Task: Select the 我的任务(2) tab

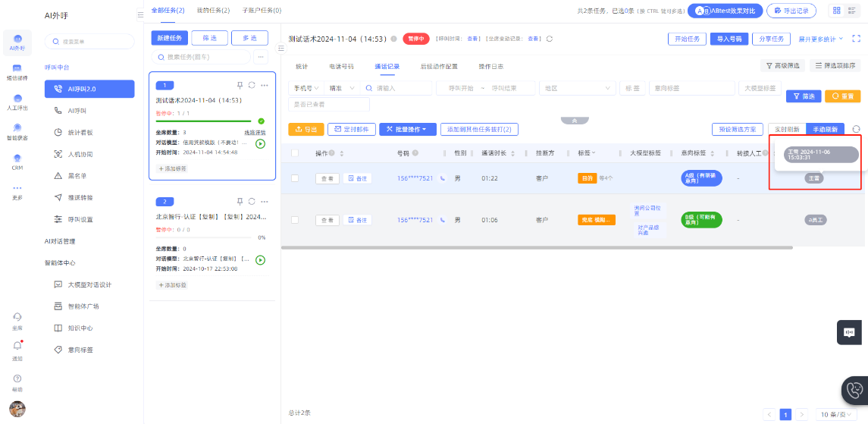Action: pyautogui.click(x=213, y=11)
